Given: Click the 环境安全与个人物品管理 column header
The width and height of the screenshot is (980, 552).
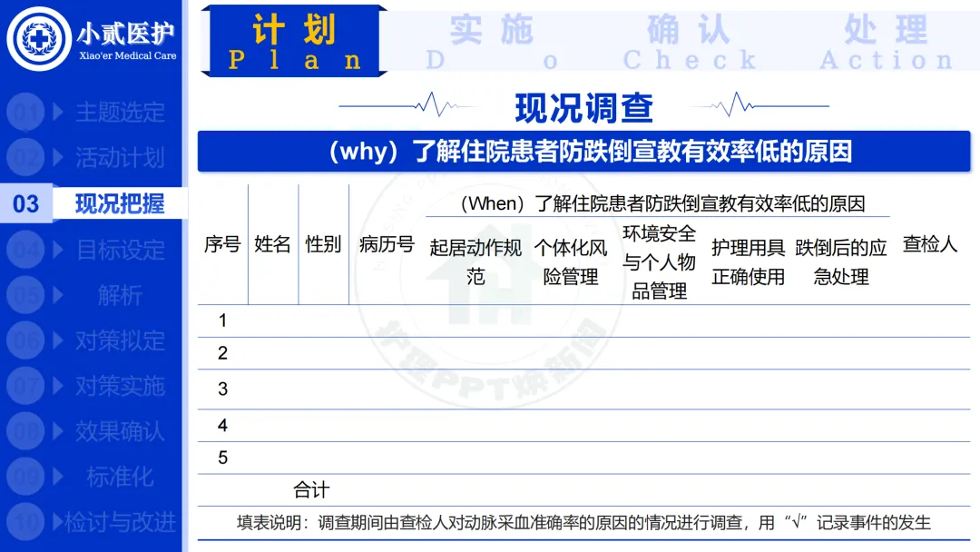Looking at the screenshot, I should pyautogui.click(x=660, y=262).
